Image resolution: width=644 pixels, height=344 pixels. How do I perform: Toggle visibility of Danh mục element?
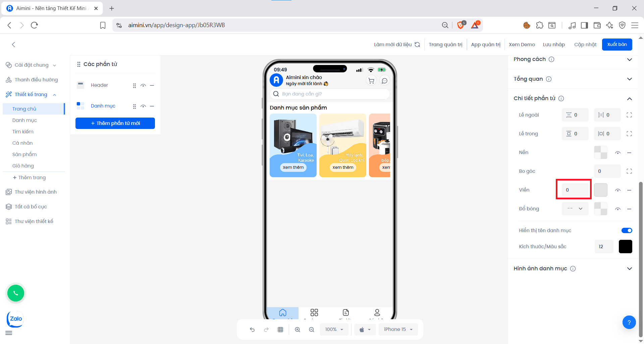tap(143, 106)
